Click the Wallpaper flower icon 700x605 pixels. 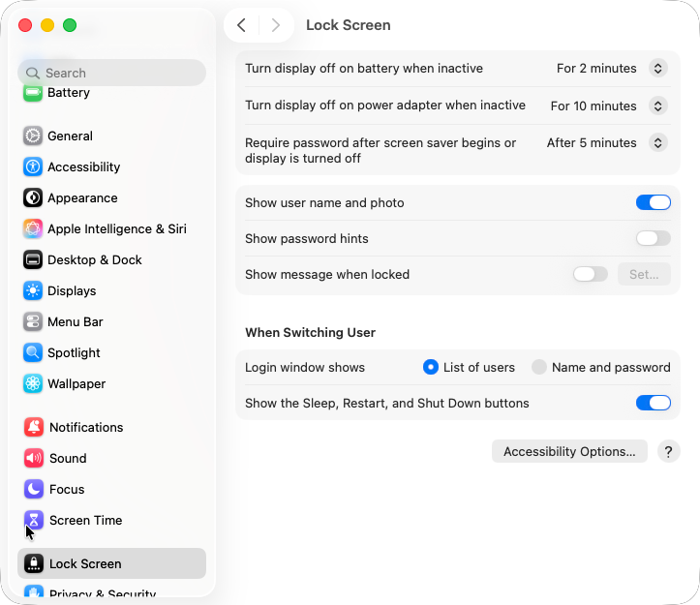[x=33, y=383]
